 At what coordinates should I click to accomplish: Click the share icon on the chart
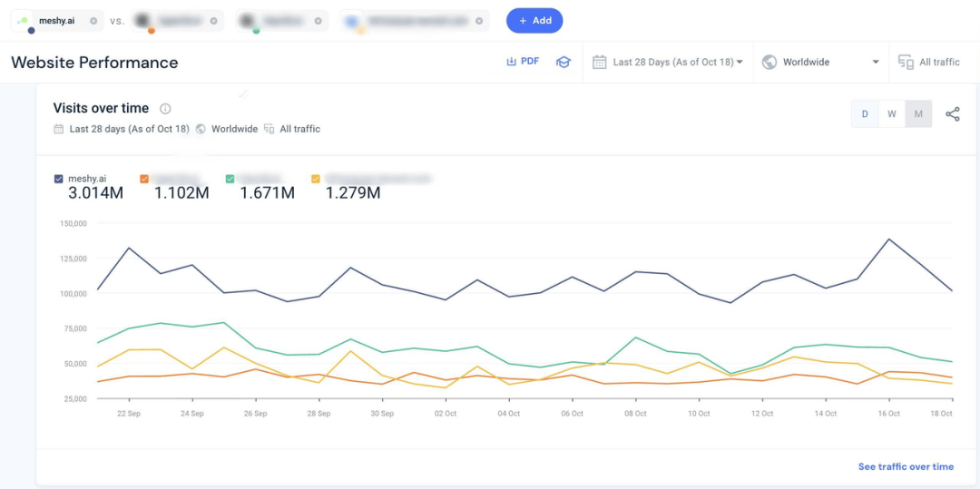pos(952,114)
